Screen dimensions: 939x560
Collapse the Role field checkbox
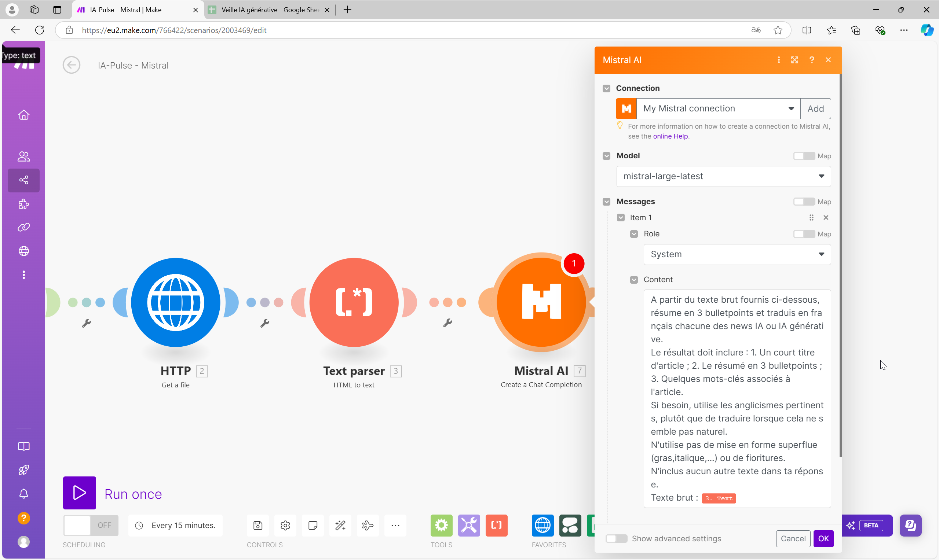[x=634, y=234]
